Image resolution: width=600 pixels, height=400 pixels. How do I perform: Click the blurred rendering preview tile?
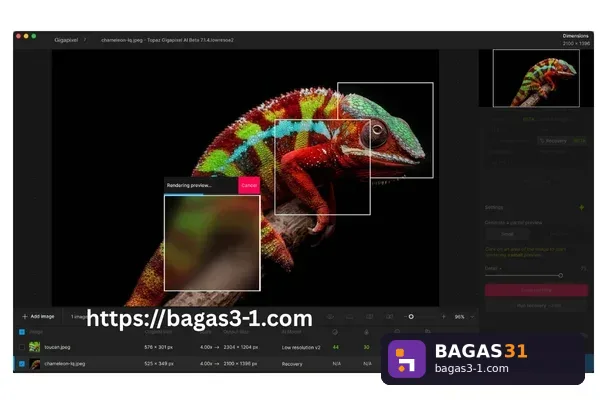pyautogui.click(x=212, y=243)
